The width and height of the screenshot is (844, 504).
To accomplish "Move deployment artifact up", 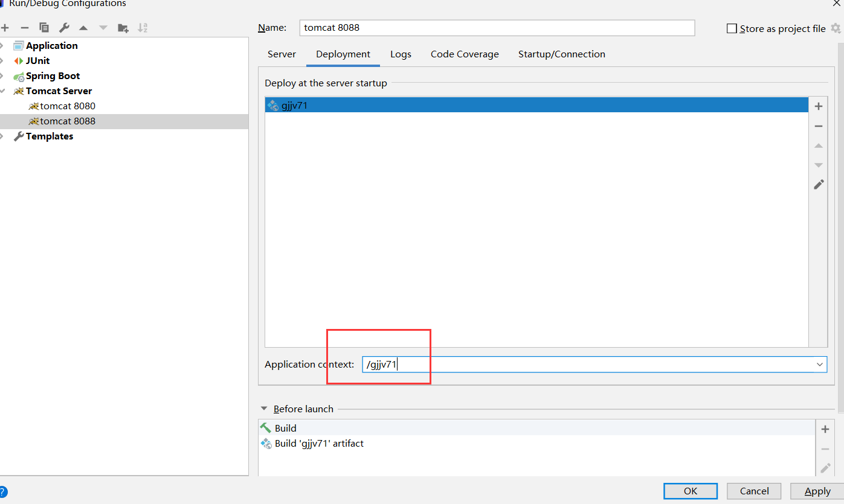I will (x=819, y=146).
